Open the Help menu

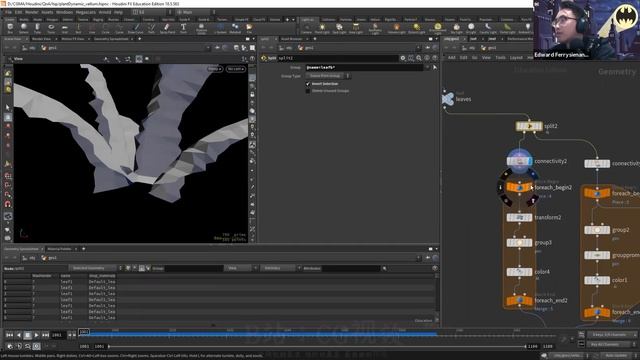(x=118, y=12)
